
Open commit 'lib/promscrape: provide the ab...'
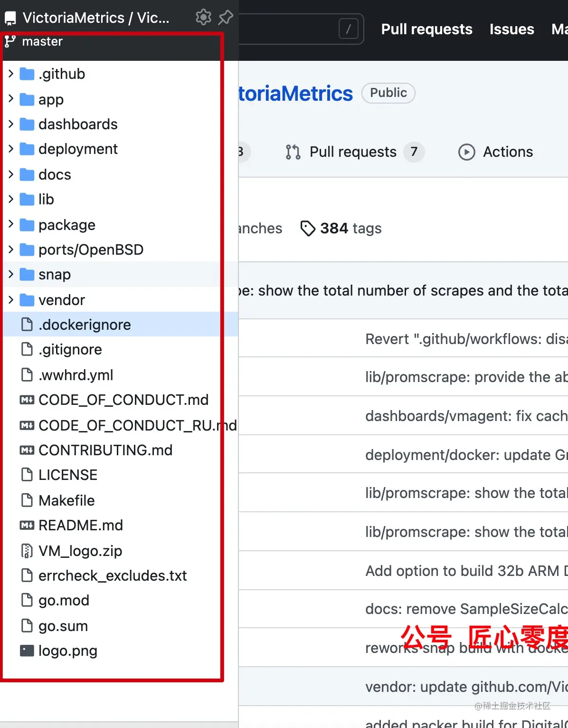[x=466, y=377]
